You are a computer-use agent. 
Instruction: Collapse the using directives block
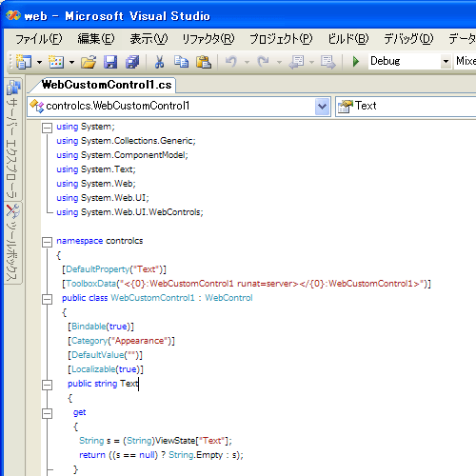tap(47, 128)
